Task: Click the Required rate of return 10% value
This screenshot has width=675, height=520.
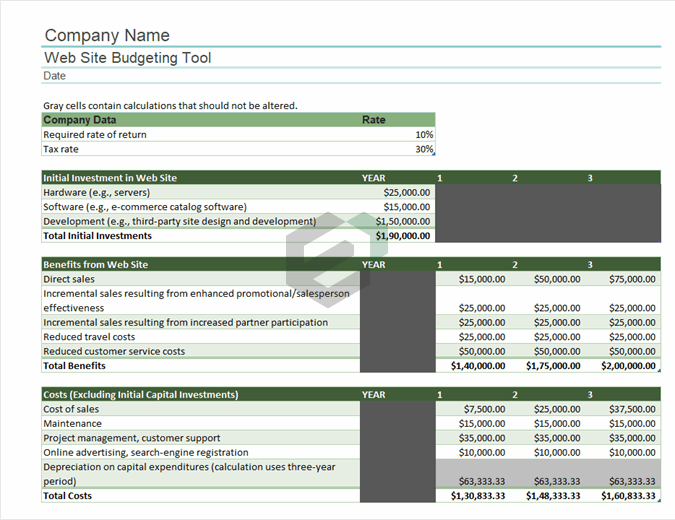Action: pos(424,135)
